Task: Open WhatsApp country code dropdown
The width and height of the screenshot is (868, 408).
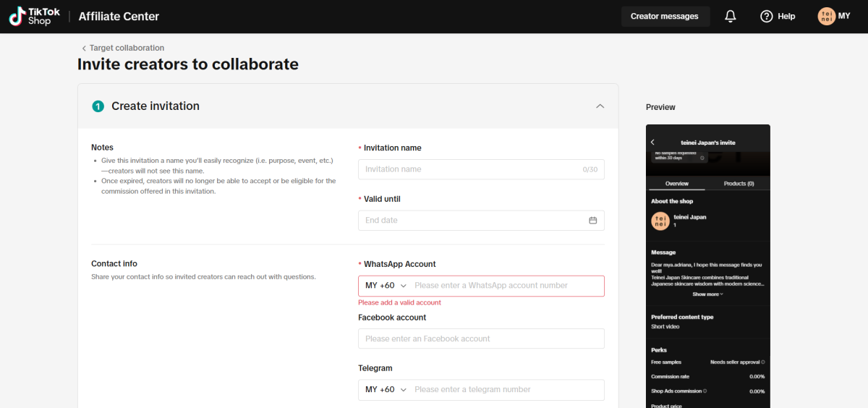Action: point(386,286)
